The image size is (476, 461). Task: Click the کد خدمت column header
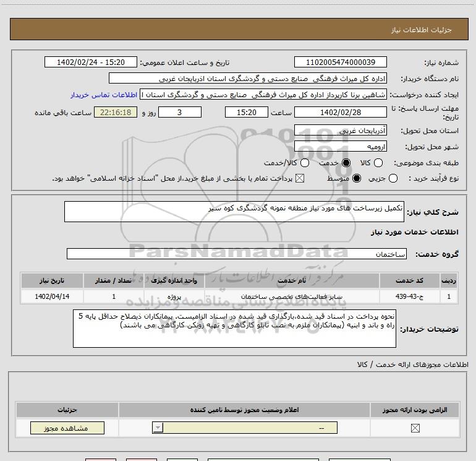(409, 280)
